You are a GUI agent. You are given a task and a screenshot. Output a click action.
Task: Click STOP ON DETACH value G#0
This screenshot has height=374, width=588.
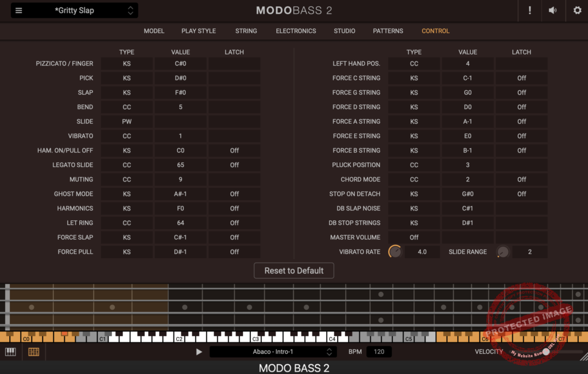click(467, 194)
